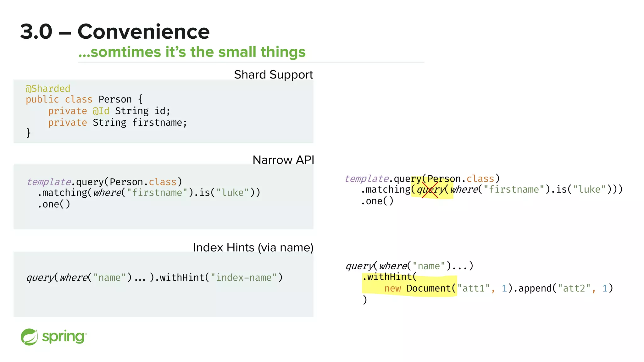Click the "Index Hints (via name)" heading
This screenshot has width=644, height=362.
coord(253,248)
